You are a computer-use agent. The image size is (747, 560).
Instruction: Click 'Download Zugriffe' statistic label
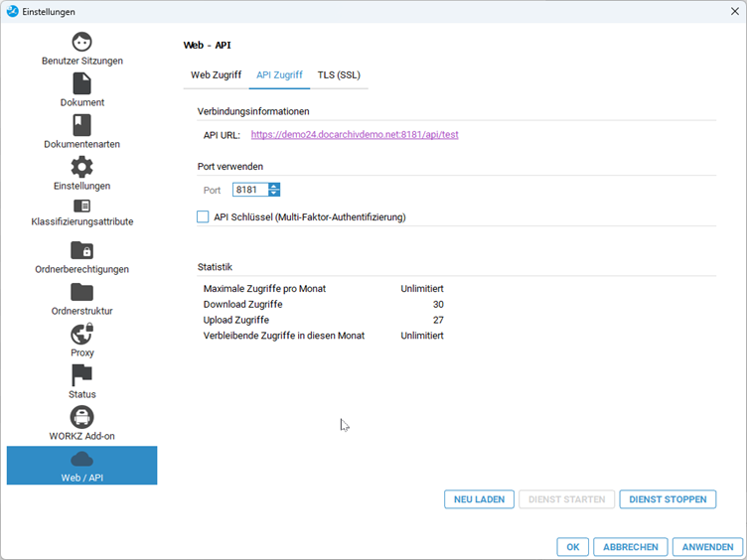click(243, 304)
